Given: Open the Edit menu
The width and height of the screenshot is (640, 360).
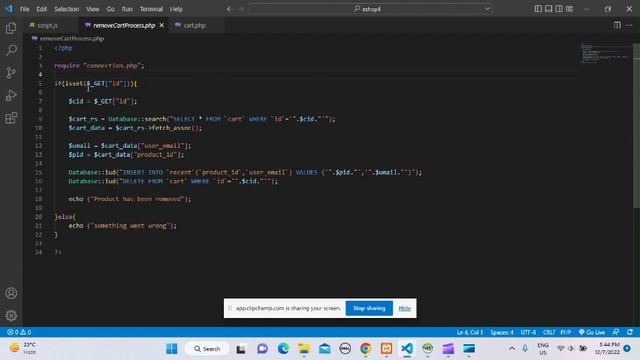Looking at the screenshot, I should pos(41,9).
